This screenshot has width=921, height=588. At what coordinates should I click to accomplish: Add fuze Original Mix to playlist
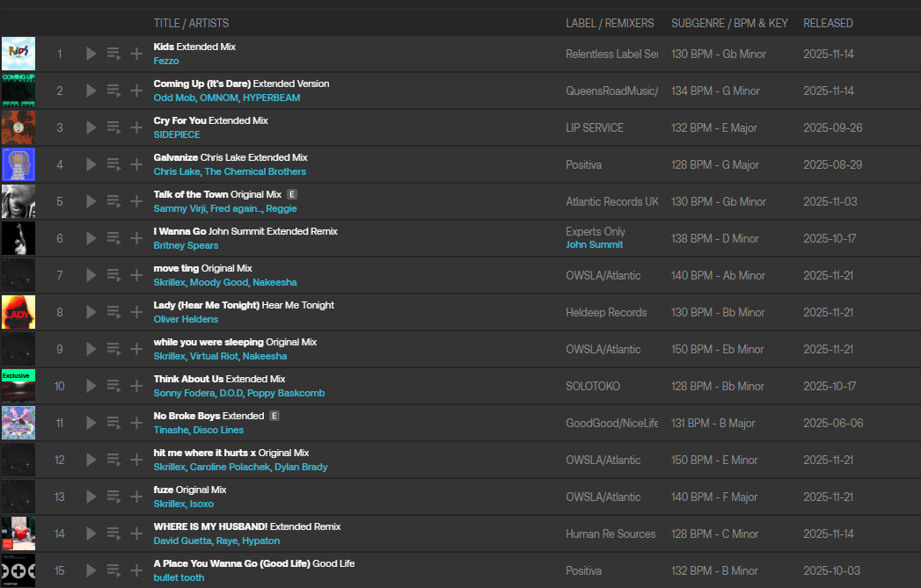coord(136,497)
